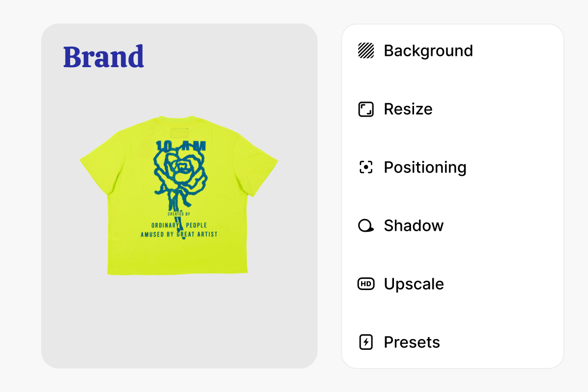Open the Presets option text
The image size is (588, 392).
point(412,342)
